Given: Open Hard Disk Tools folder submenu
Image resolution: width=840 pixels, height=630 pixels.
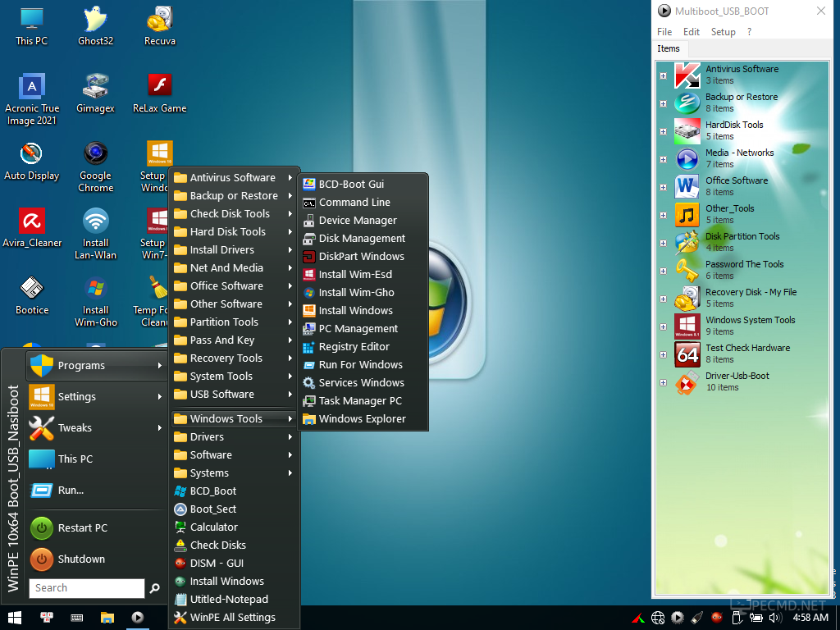Looking at the screenshot, I should tap(234, 231).
